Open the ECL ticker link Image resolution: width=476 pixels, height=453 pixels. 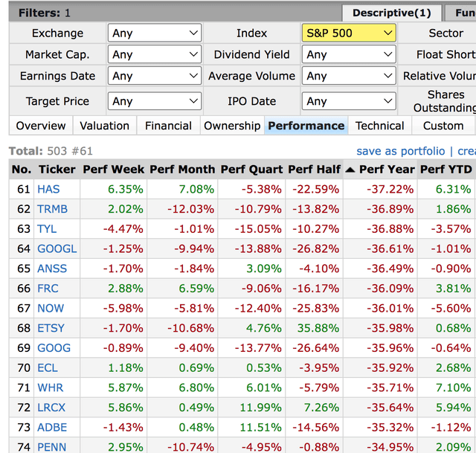[x=48, y=367]
